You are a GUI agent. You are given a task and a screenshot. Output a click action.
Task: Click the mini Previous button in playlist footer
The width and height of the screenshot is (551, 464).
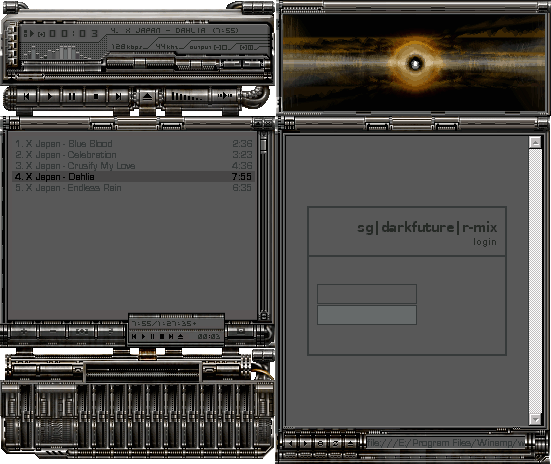coord(134,336)
